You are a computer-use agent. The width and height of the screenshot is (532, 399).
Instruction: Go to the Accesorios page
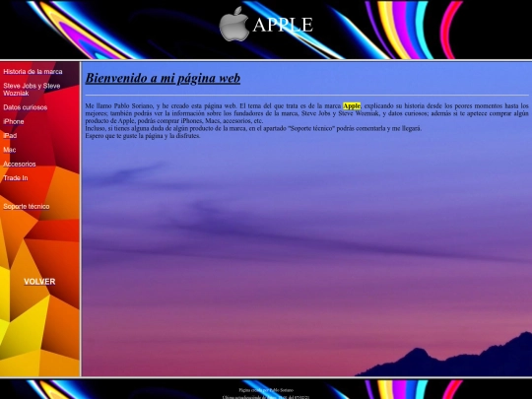20,164
